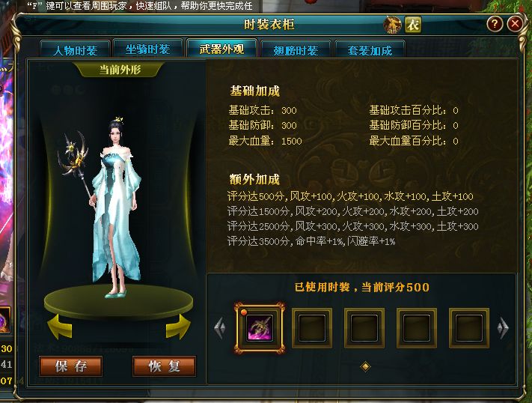Rotate character left with yellow arrow
Image resolution: width=532 pixels, height=403 pixels.
(60, 327)
